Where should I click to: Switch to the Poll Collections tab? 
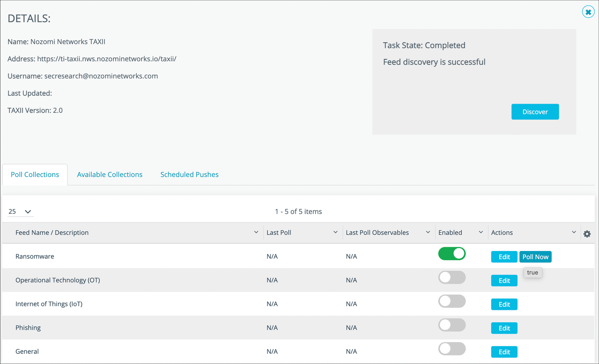tap(35, 174)
